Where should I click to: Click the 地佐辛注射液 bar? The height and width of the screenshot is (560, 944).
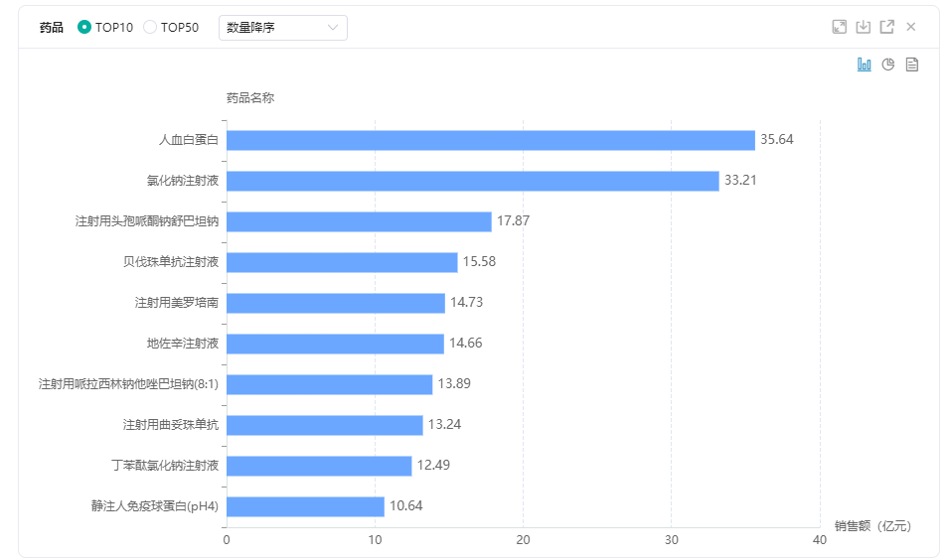tap(335, 344)
